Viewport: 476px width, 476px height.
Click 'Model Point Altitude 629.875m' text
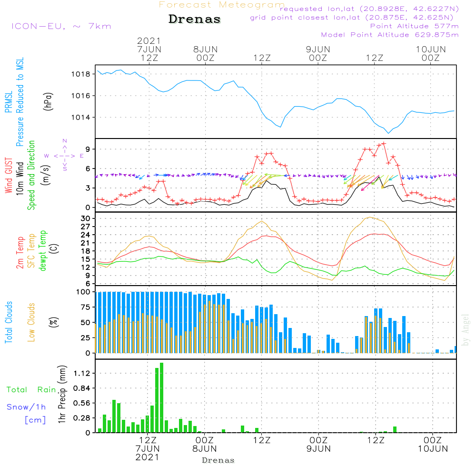tap(390, 35)
